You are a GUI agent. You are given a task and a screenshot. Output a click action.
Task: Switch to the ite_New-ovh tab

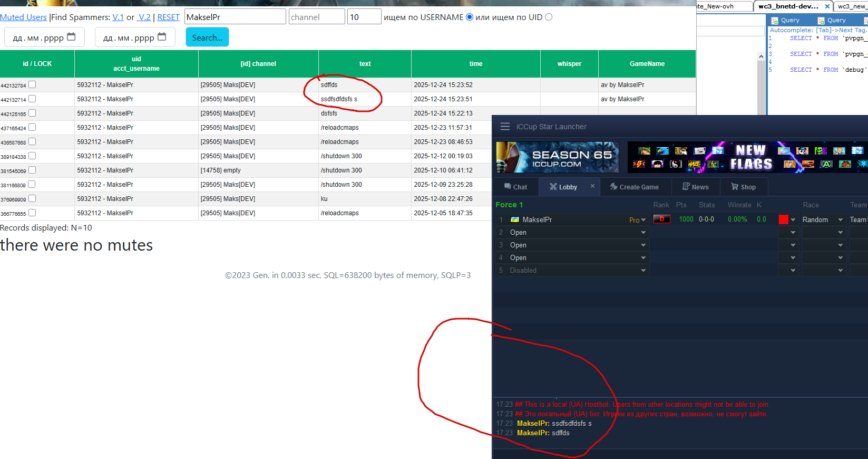click(725, 6)
